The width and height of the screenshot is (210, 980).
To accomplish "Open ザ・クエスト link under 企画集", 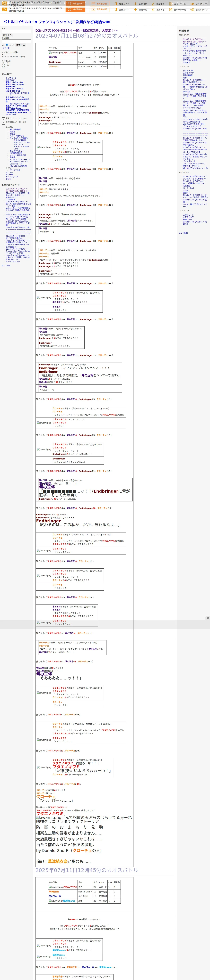I will [x=15, y=170].
